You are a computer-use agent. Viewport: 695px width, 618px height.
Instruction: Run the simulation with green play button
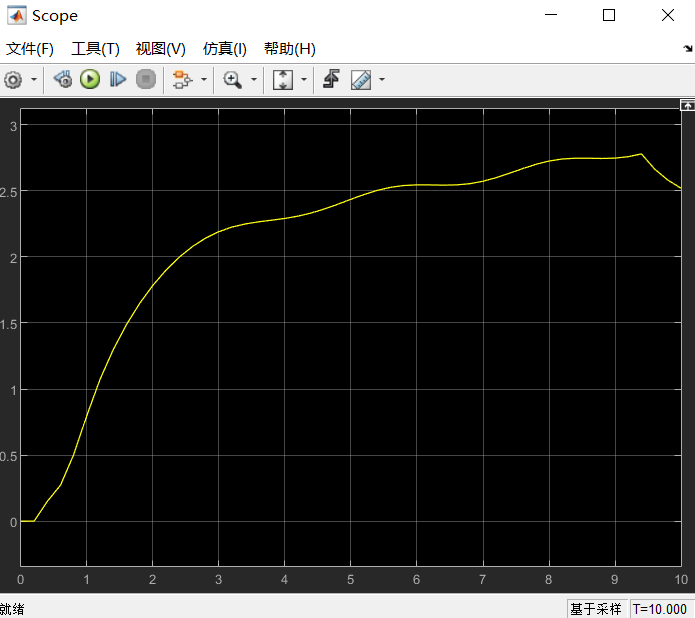pos(90,80)
